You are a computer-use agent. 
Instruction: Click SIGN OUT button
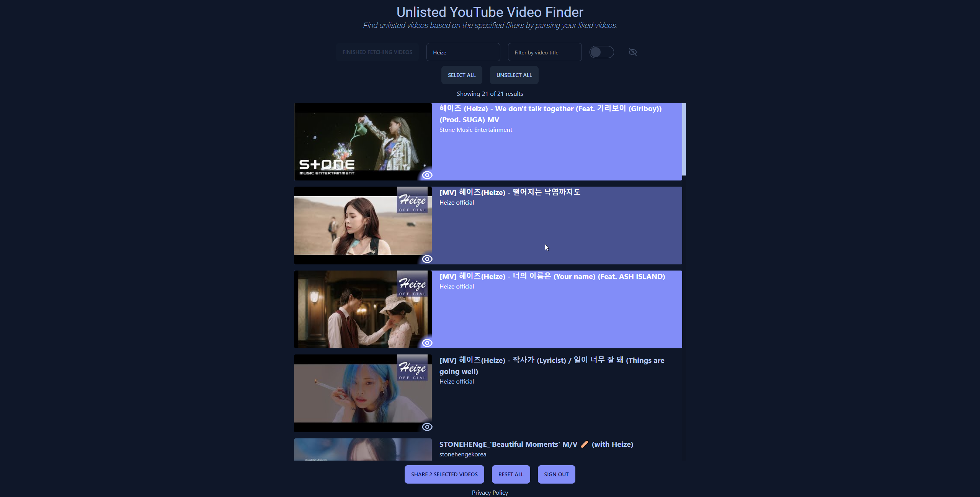coord(555,474)
